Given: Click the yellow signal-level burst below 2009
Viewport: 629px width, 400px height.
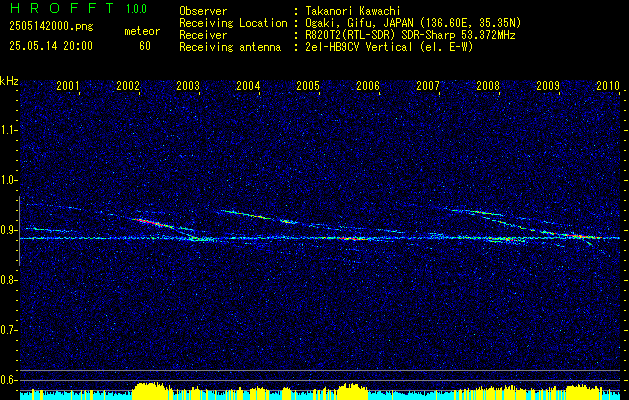Looking at the screenshot, I should click(x=582, y=392).
